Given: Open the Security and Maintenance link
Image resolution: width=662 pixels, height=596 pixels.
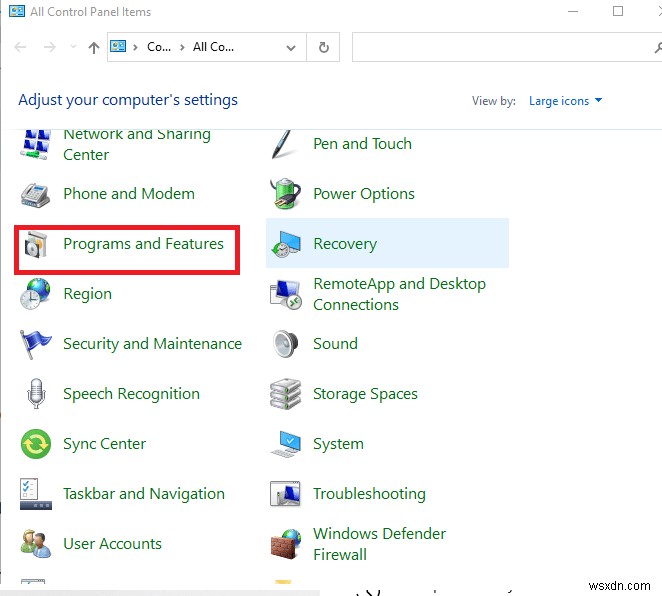Looking at the screenshot, I should 152,344.
